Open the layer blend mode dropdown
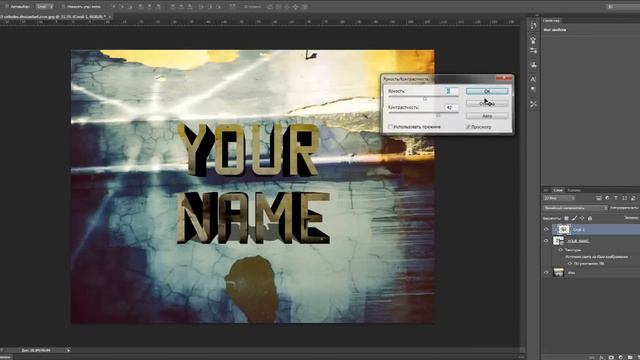The width and height of the screenshot is (640, 360). (575, 208)
